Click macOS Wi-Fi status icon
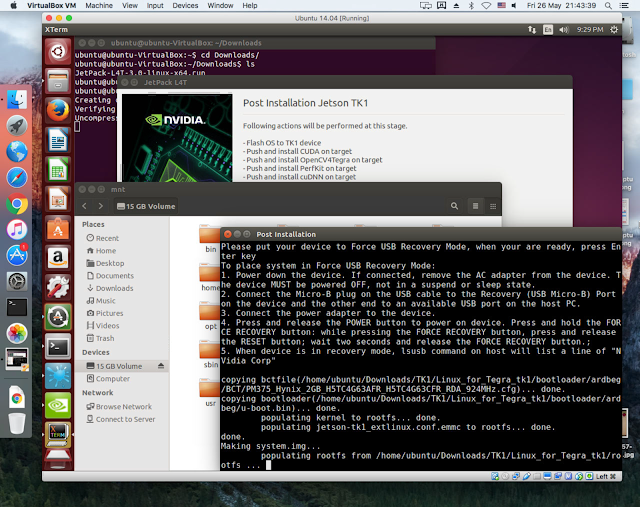Screen dimensions: 640x507 coord(486,6)
